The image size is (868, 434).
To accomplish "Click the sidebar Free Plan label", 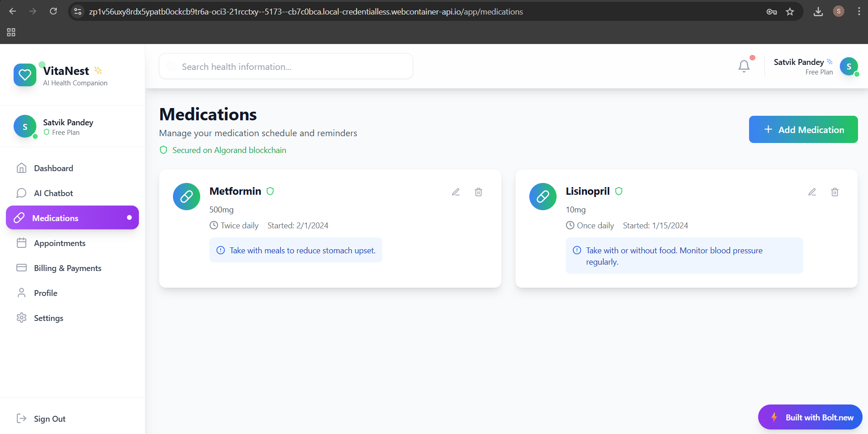I will pos(66,133).
